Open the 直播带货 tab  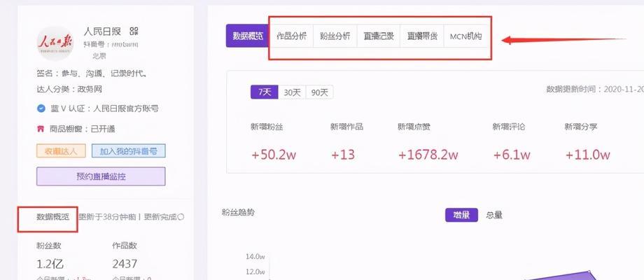tap(422, 36)
